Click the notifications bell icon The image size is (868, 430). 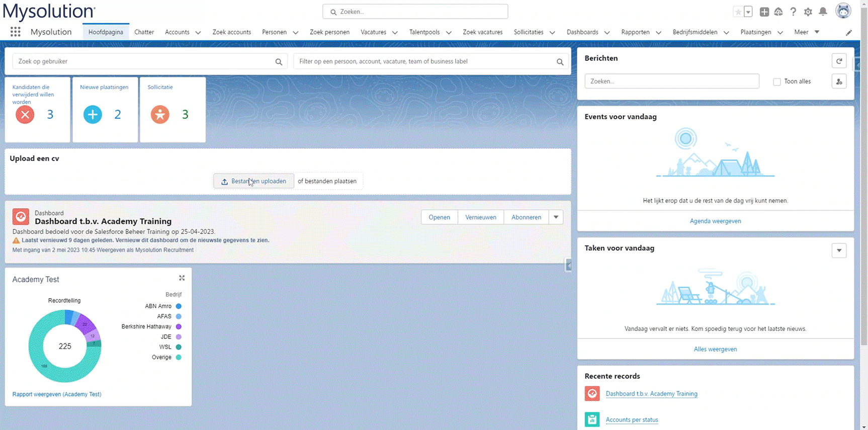823,12
